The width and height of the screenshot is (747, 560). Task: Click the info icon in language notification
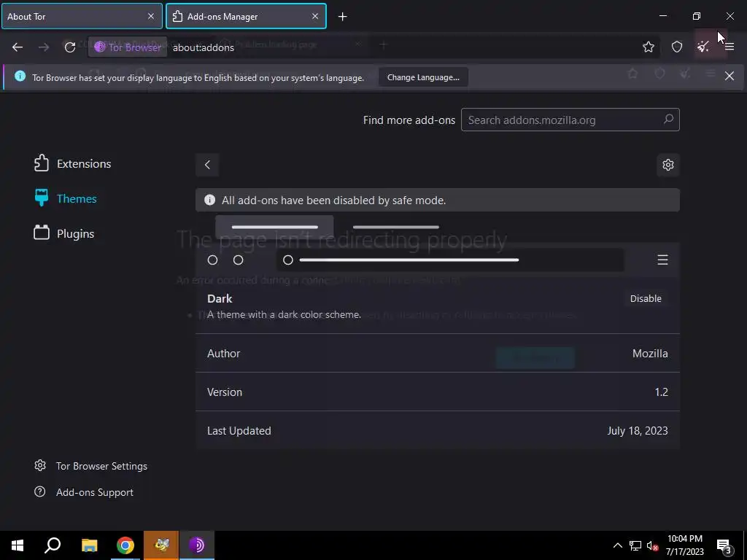[20, 76]
